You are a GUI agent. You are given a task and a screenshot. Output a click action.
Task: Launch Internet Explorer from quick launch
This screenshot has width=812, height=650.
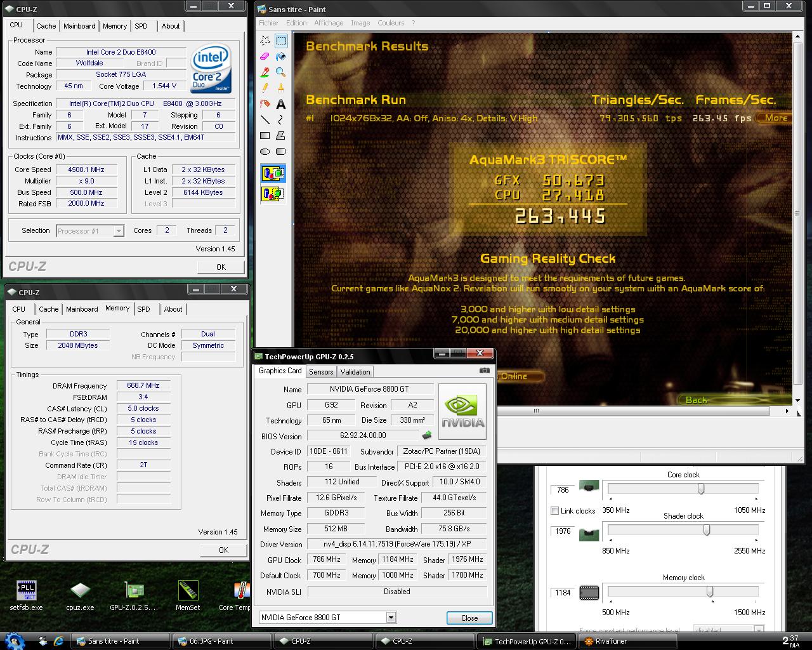(59, 641)
